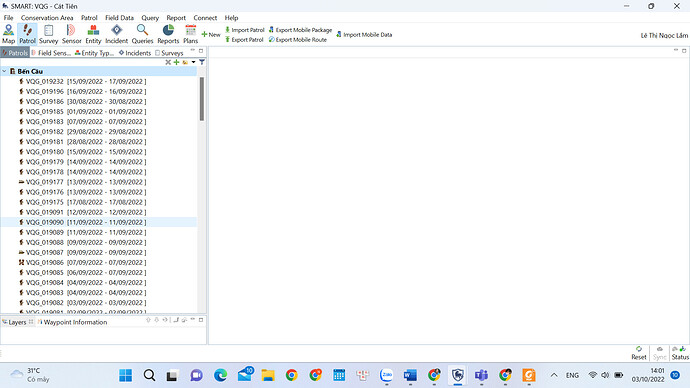Open the Report menu
This screenshot has width=690, height=388.
click(x=176, y=18)
